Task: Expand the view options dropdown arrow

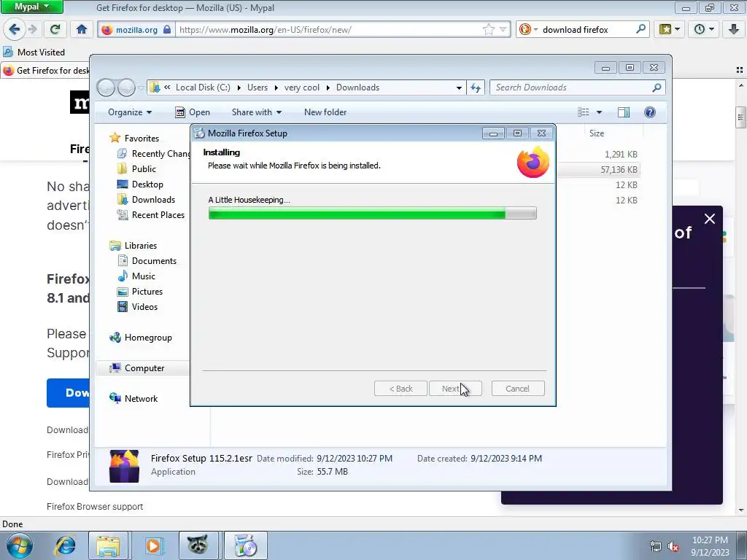Action: [x=600, y=112]
